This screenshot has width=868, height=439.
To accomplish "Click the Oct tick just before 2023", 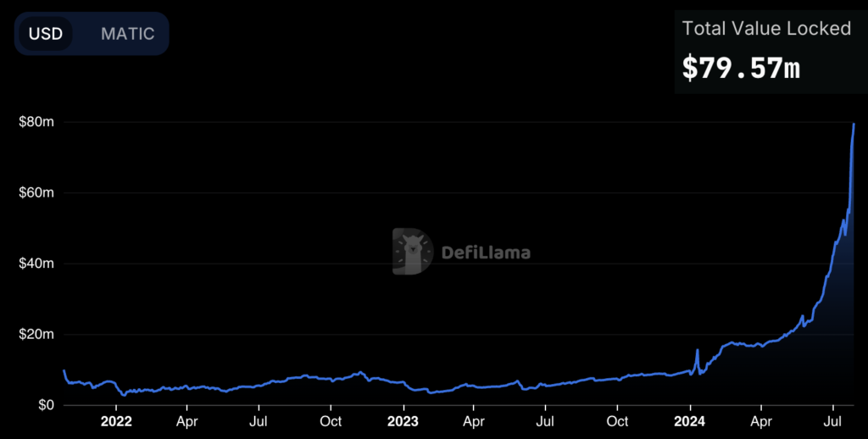I will coord(331,420).
